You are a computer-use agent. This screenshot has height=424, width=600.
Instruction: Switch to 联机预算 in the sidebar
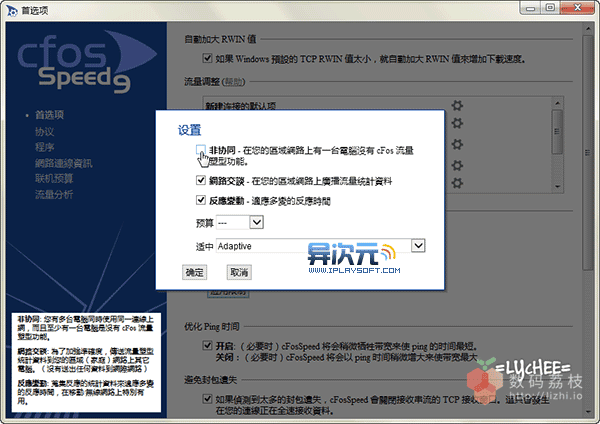pos(54,179)
